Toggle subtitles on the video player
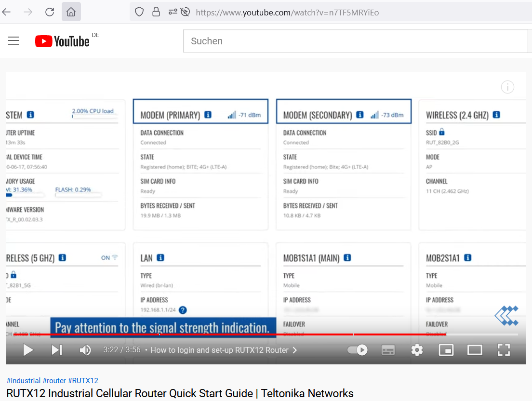Screen dimensions: 532x401 (388, 350)
